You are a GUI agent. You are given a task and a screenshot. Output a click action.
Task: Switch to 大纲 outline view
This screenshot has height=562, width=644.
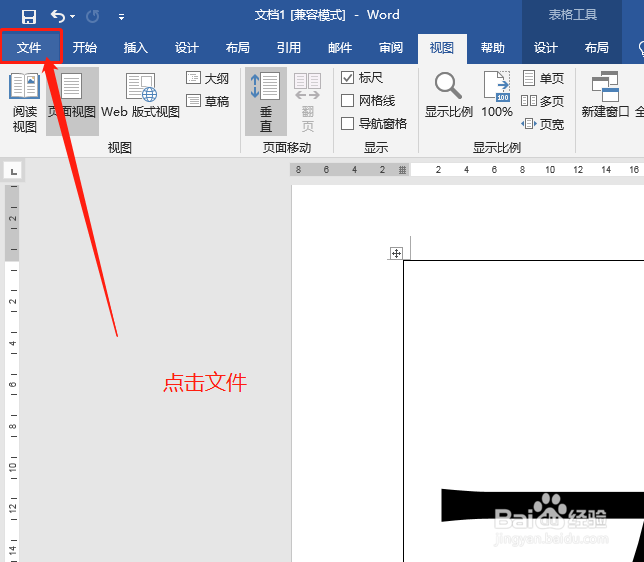[x=207, y=78]
